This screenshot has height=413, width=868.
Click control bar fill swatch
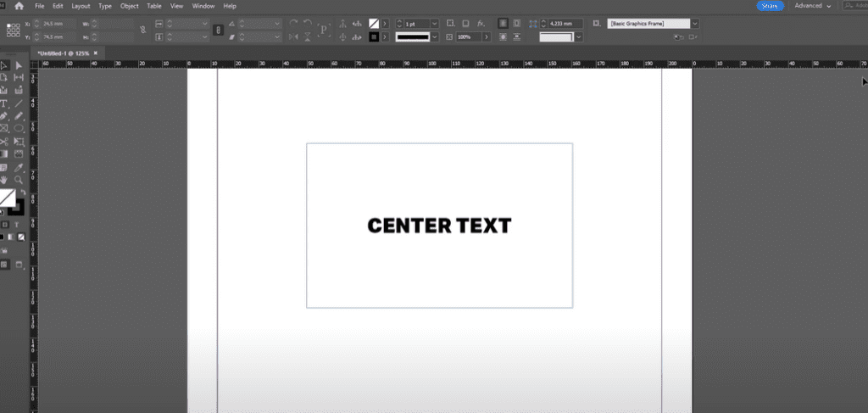coord(374,24)
